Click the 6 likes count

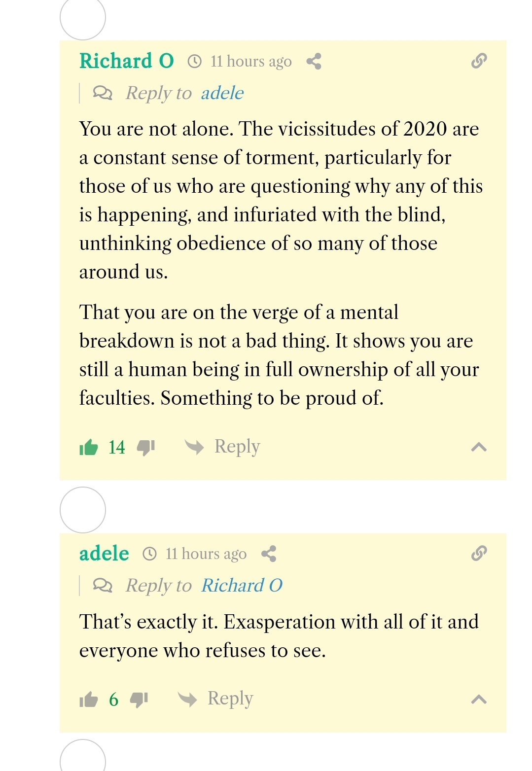tap(113, 699)
